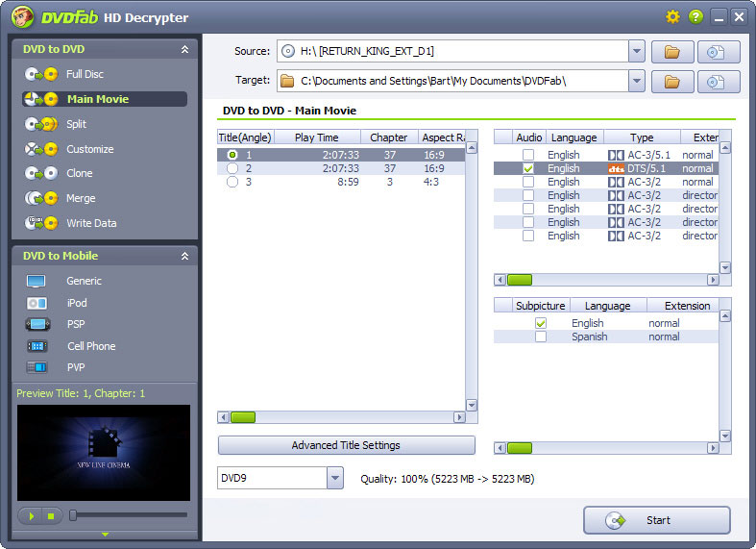Select target ISO image file button

(719, 82)
